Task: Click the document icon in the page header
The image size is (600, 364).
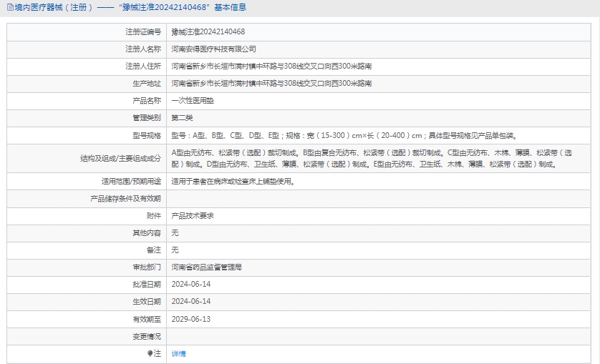Action: click(9, 8)
